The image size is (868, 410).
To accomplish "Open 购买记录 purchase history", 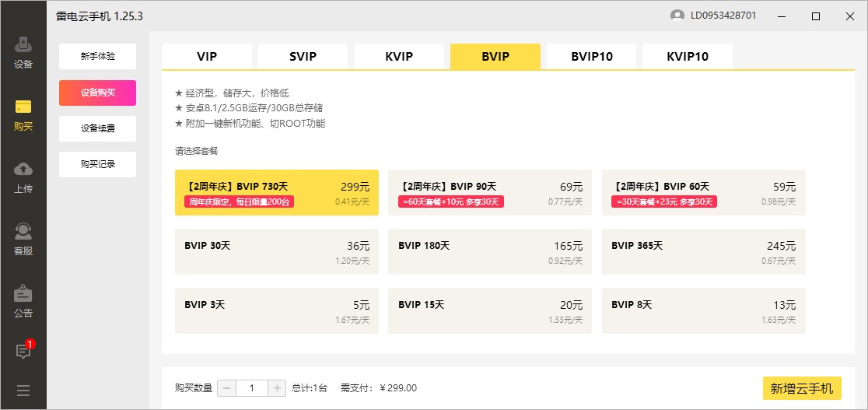I will point(97,164).
